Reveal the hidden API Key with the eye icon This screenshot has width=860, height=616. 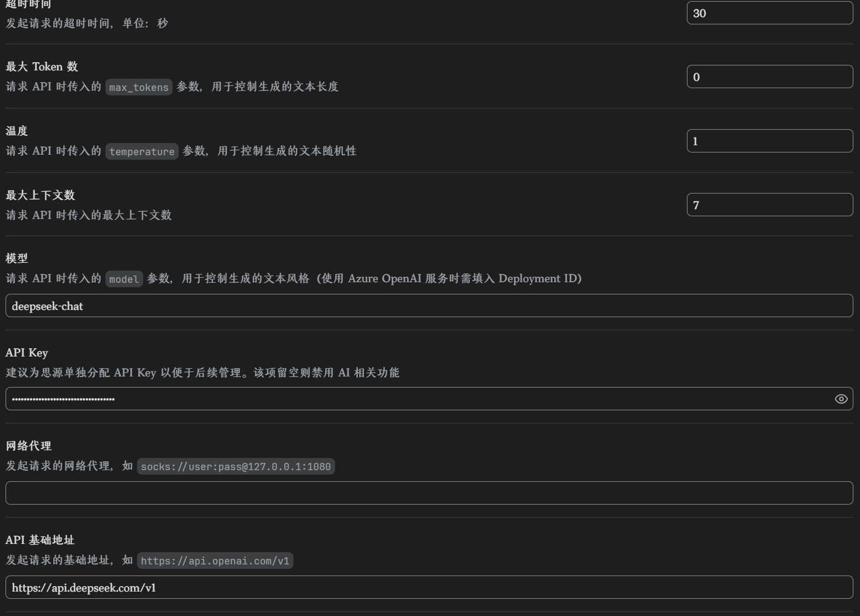[841, 399]
